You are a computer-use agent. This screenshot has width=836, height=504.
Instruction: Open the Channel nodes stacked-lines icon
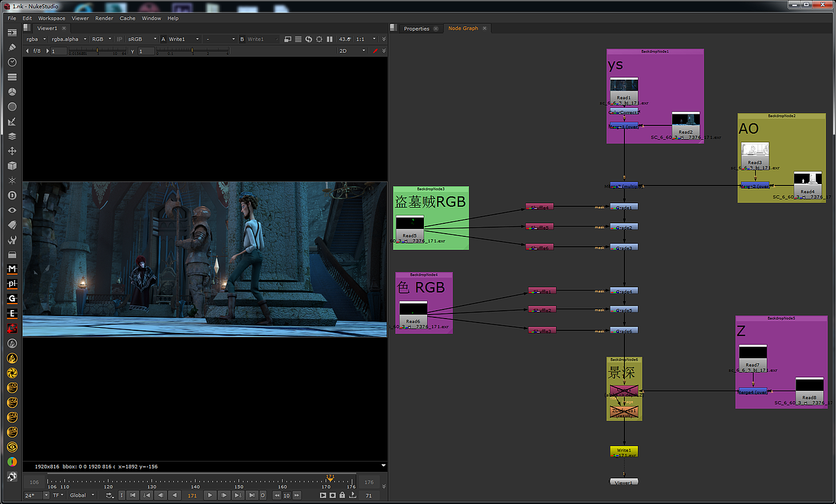tap(12, 77)
